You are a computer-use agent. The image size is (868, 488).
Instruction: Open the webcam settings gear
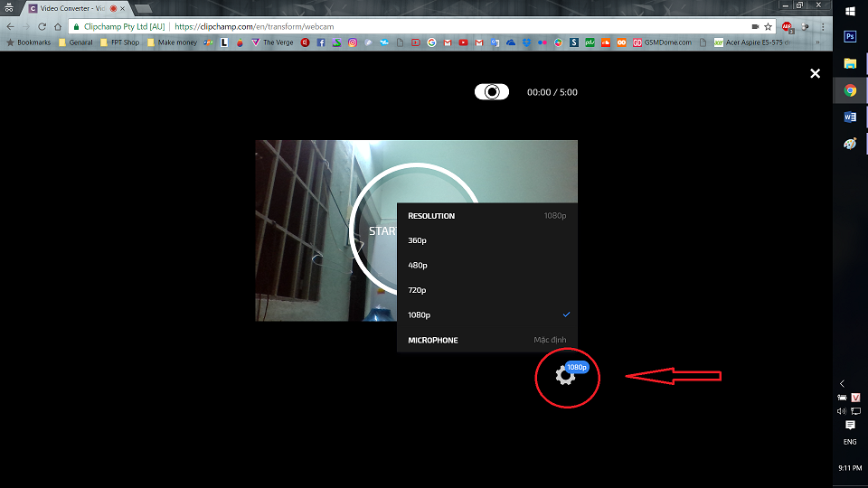(x=564, y=376)
